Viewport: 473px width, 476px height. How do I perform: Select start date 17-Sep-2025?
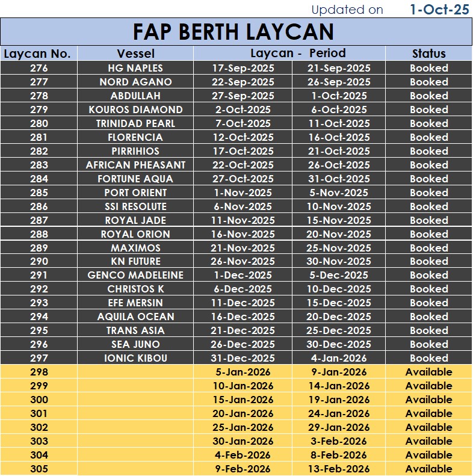(x=243, y=68)
